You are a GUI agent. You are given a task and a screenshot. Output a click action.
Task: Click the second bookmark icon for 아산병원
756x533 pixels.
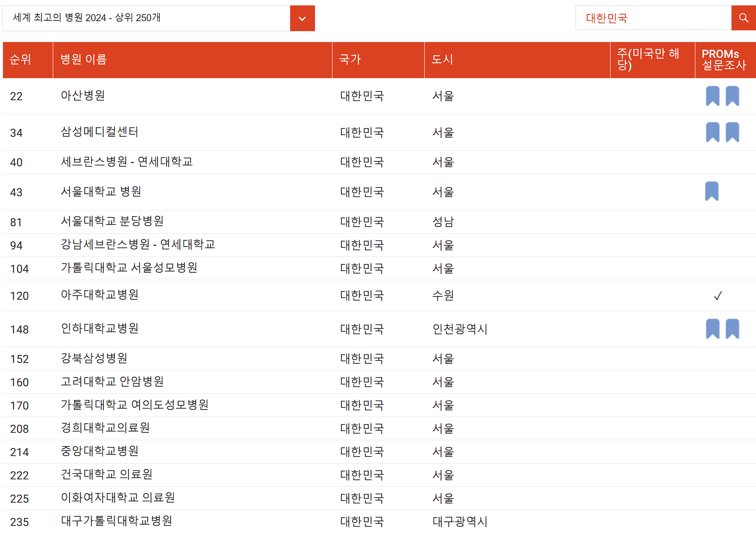point(732,96)
